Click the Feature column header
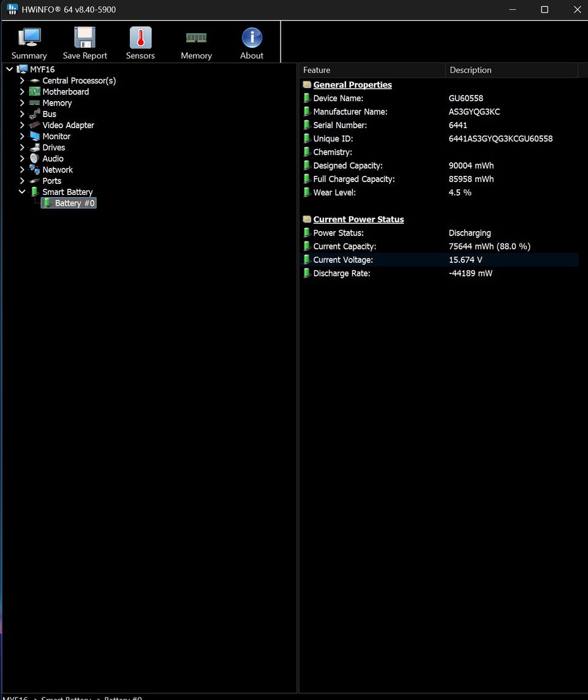The height and width of the screenshot is (700, 588). [x=371, y=70]
